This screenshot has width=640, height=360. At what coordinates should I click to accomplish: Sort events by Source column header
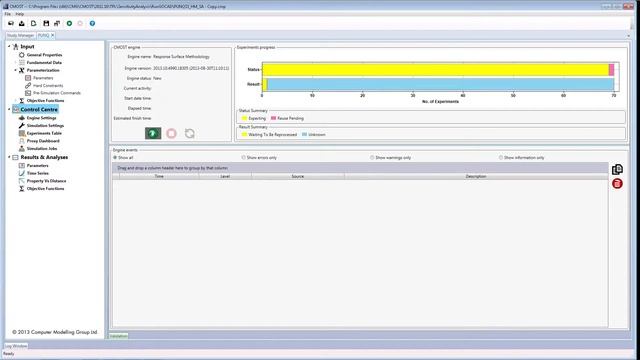tap(298, 176)
